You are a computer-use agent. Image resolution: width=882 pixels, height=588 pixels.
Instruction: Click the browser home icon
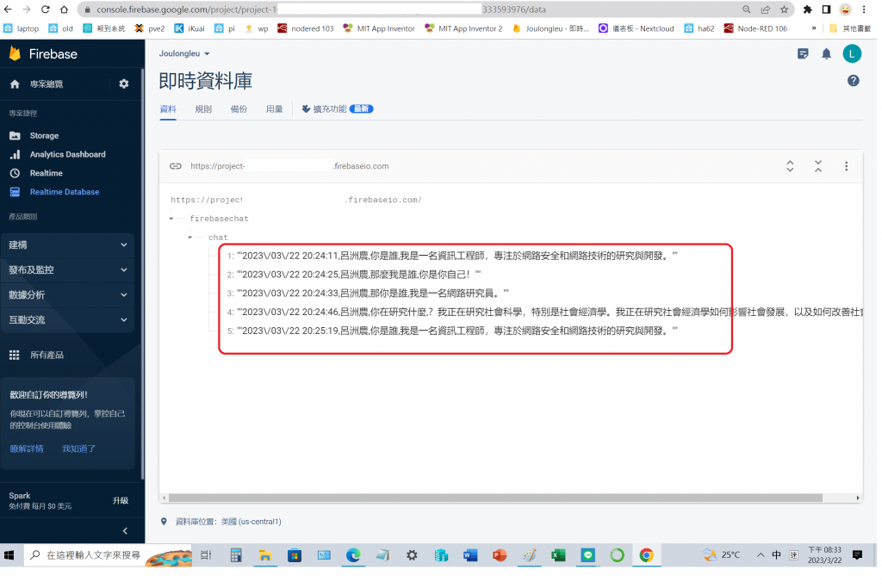tap(64, 9)
